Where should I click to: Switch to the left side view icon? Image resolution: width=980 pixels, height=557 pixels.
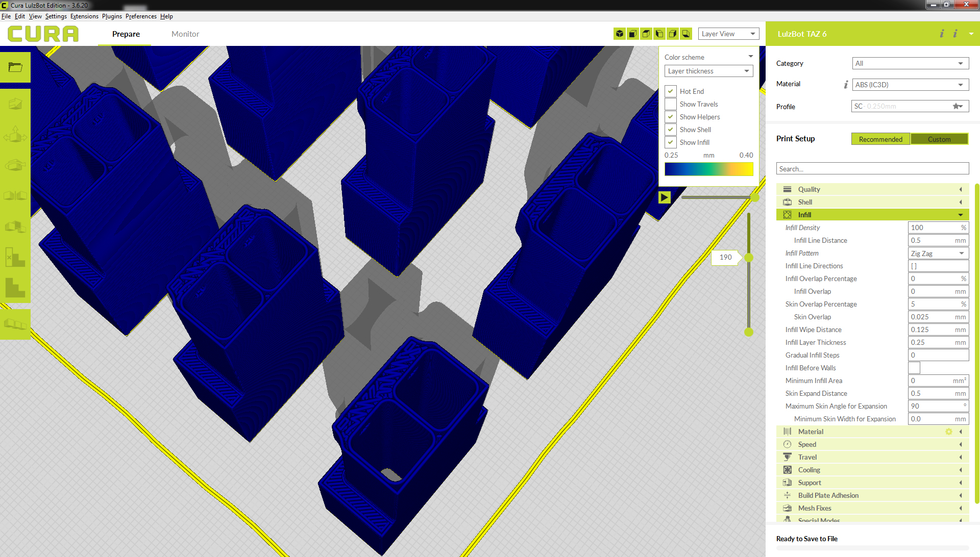[659, 34]
